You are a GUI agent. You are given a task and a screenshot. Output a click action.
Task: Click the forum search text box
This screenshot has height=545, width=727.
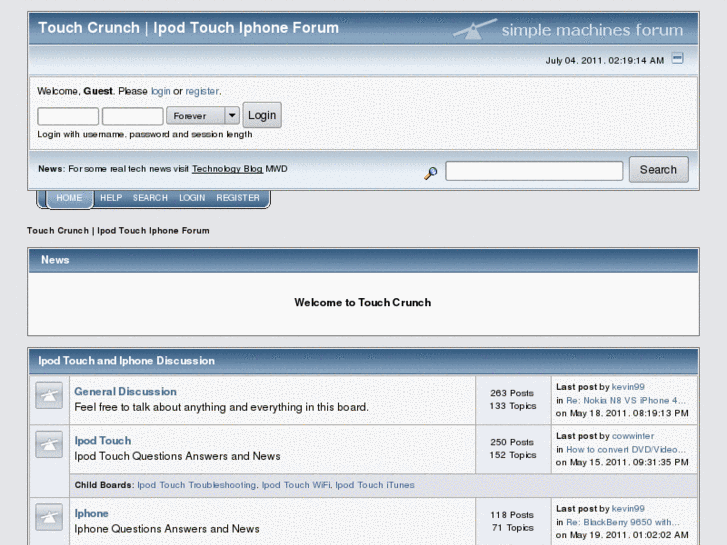(x=534, y=171)
